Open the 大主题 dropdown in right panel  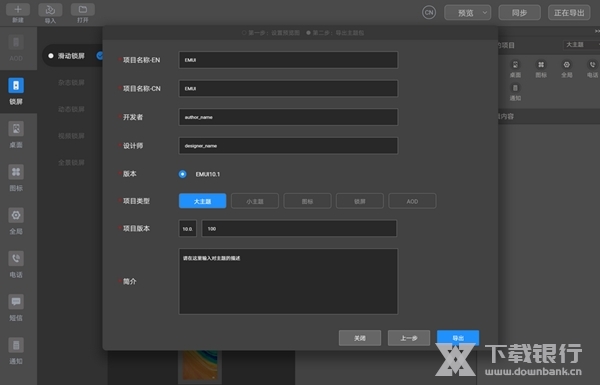tap(581, 45)
